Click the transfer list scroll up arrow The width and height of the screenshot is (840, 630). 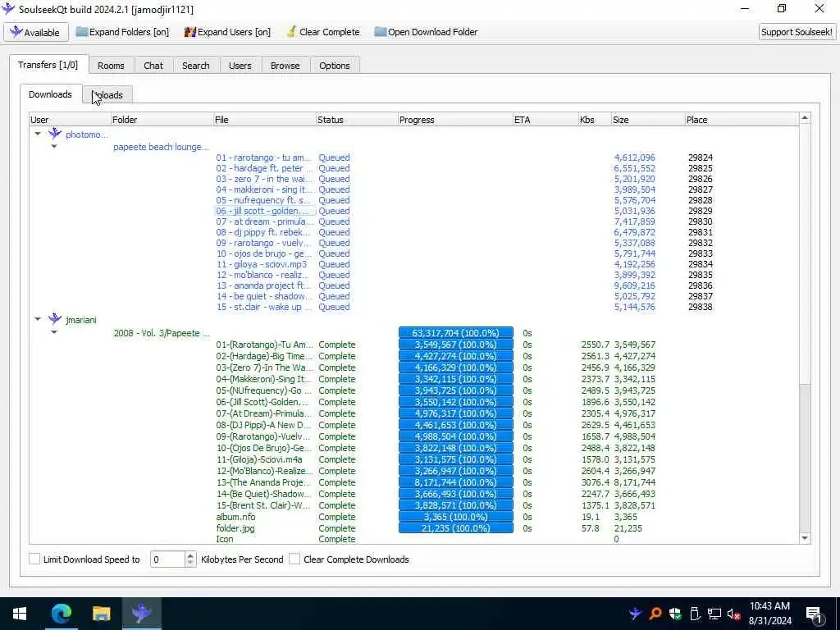tap(805, 117)
